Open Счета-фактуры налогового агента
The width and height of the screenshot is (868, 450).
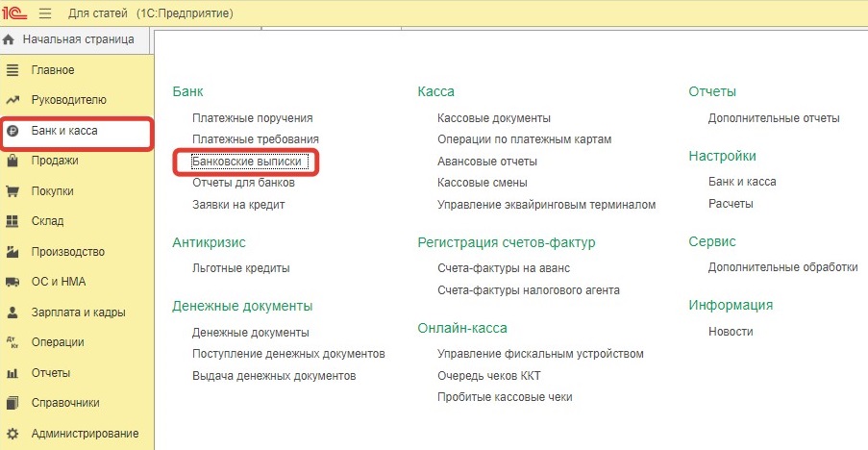coord(528,290)
